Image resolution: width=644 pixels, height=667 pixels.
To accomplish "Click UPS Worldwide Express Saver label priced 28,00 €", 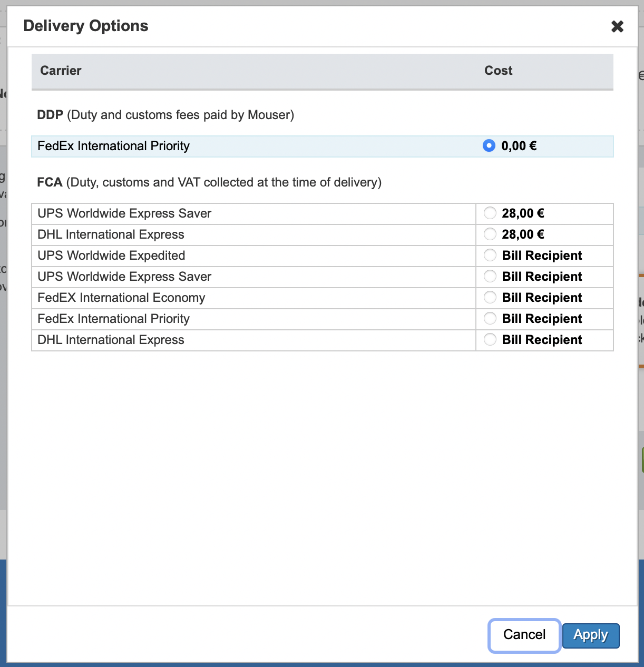I will 124,213.
